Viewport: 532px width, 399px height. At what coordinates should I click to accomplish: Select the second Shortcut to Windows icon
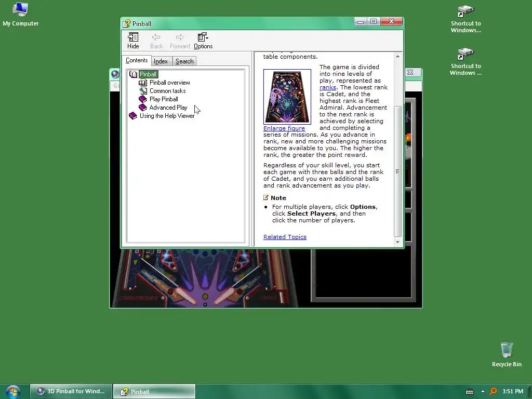[465, 61]
